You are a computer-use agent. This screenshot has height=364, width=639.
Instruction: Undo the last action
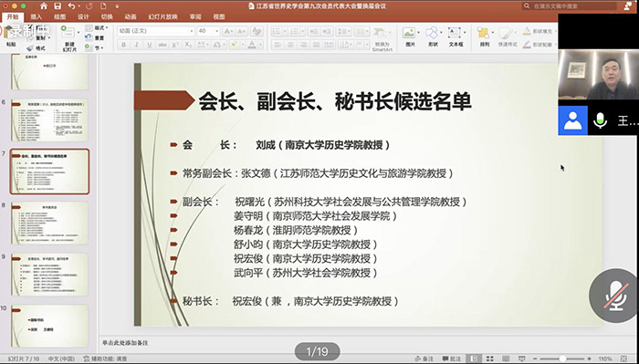tap(72, 6)
